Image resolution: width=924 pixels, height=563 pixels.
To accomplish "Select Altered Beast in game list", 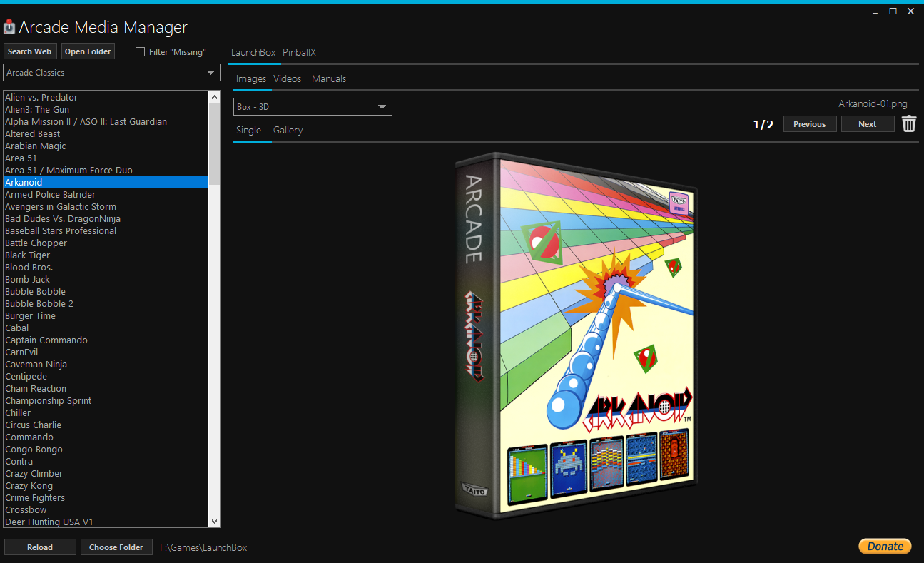I will [106, 134].
